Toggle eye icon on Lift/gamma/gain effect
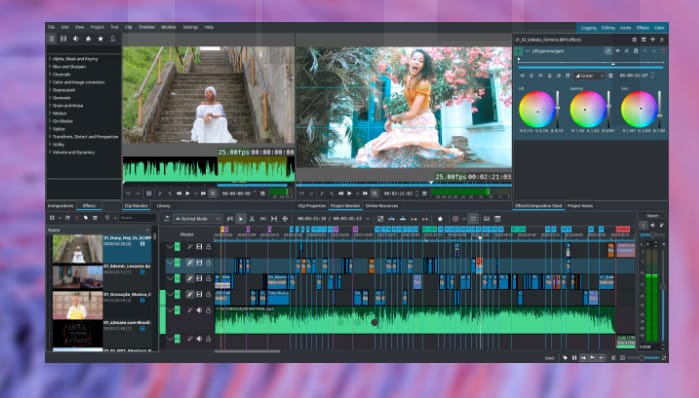This screenshot has width=699, height=398. pos(617,51)
